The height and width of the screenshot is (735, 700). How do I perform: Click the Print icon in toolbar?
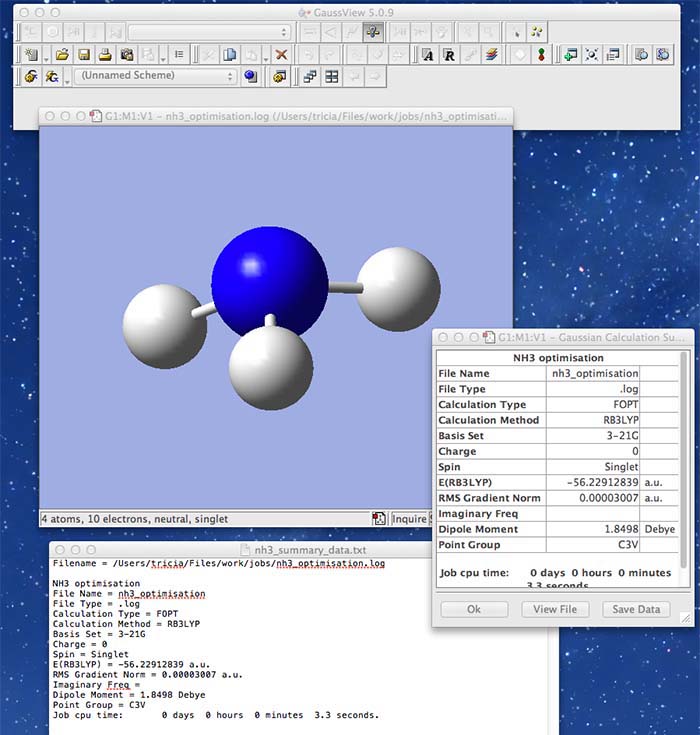click(105, 54)
